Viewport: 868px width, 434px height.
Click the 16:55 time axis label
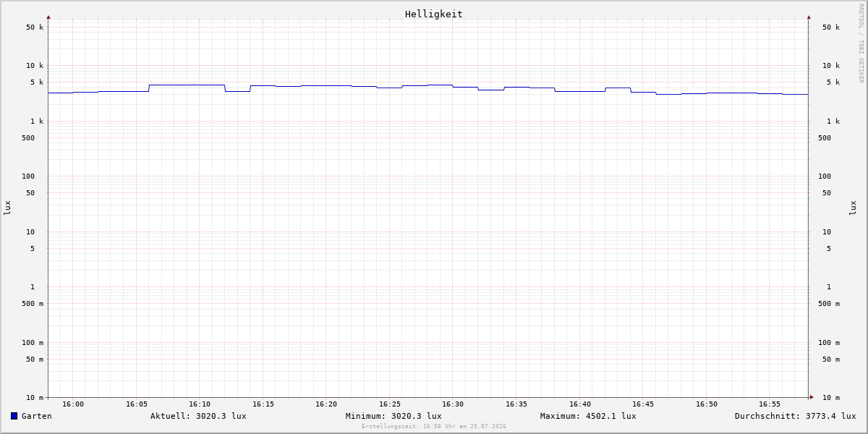[770, 404]
